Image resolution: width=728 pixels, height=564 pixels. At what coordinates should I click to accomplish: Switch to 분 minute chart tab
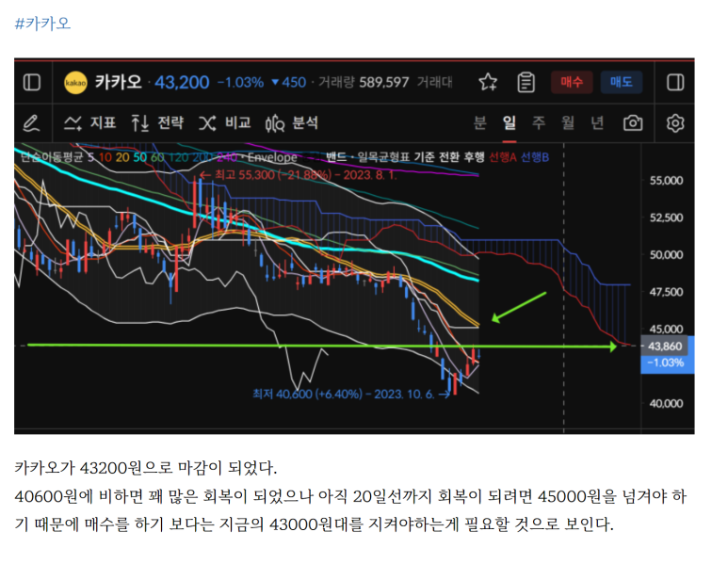point(479,123)
